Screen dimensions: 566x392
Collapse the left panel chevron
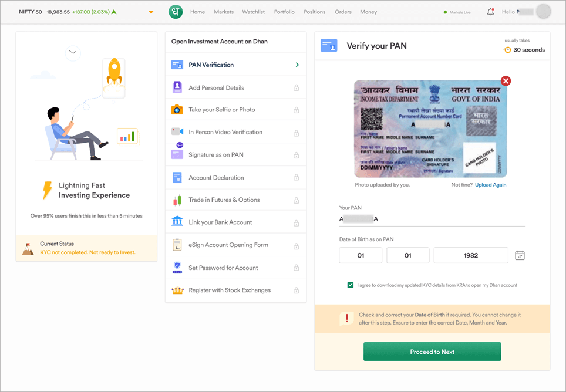tap(72, 52)
